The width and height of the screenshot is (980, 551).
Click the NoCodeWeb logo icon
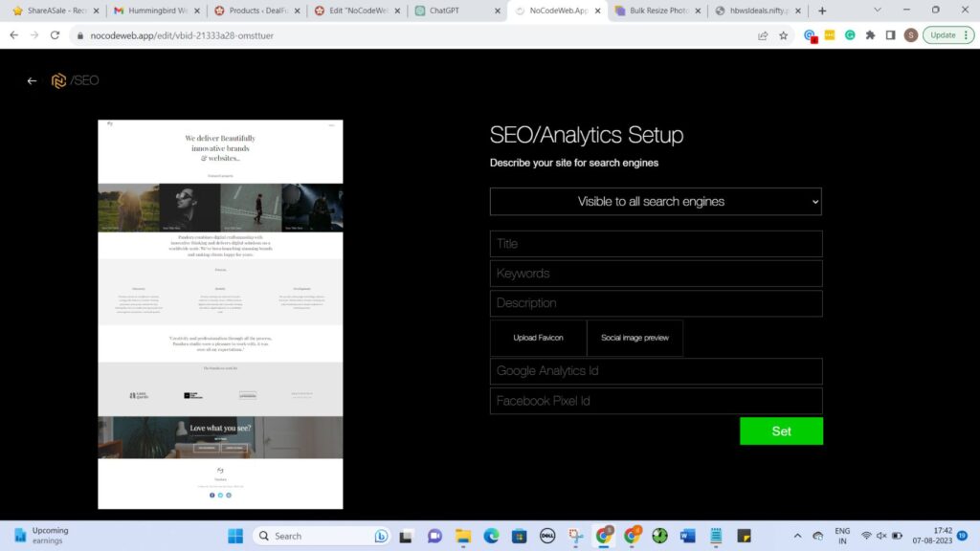pos(57,80)
